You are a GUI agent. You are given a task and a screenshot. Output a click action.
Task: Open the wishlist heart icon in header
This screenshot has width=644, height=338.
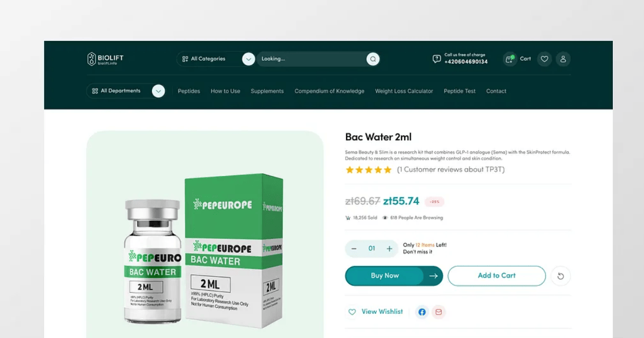coord(544,59)
